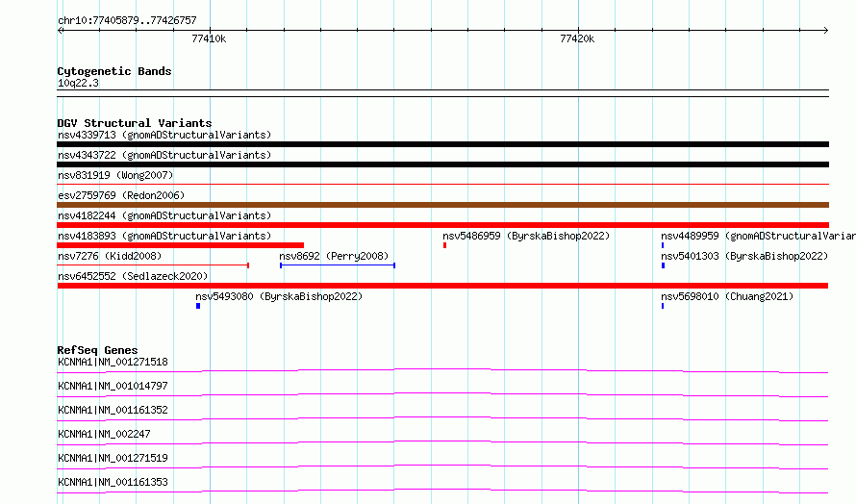Image resolution: width=856 pixels, height=504 pixels.
Task: Select the red line for nsv7276
Action: 153,265
